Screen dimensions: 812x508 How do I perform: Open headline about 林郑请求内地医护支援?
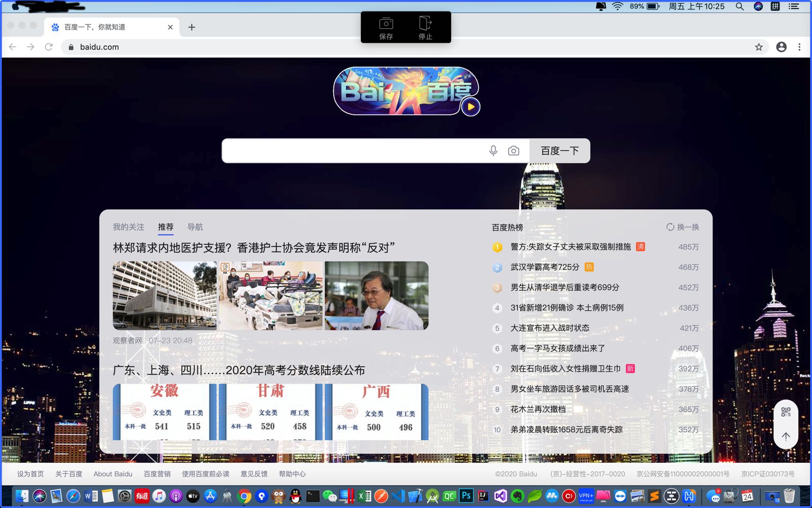254,248
